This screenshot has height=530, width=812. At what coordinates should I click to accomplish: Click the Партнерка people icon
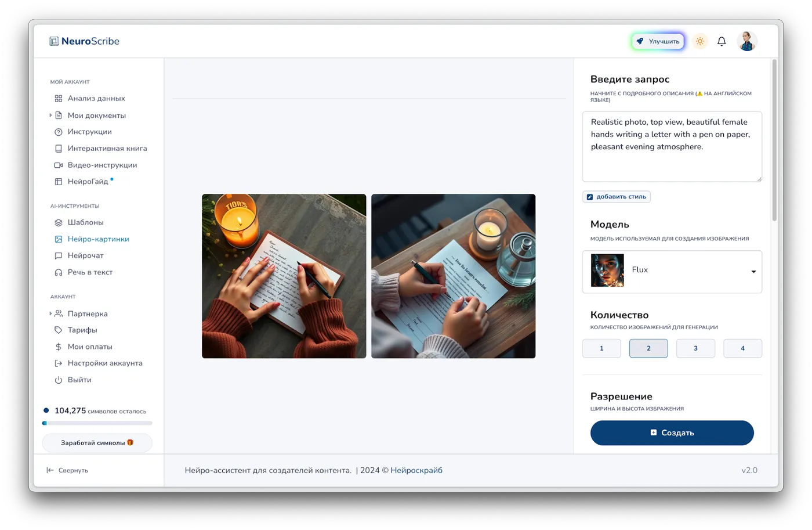point(59,313)
